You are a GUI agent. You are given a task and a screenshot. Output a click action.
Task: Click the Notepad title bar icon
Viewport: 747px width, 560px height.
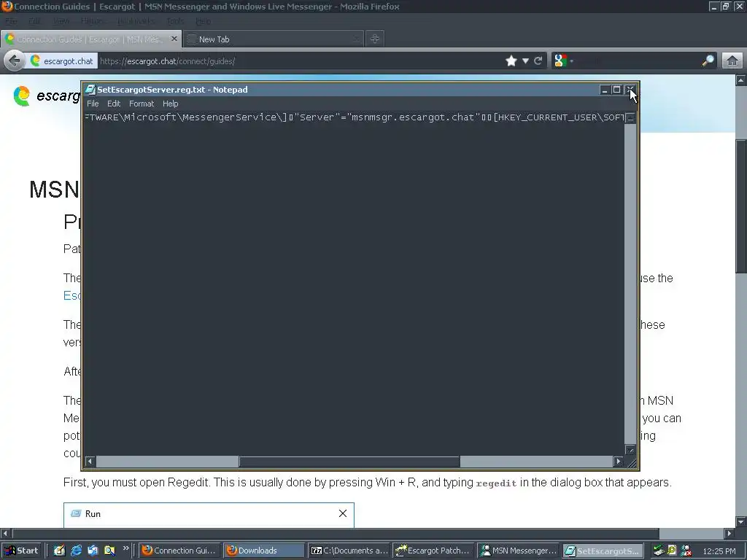pyautogui.click(x=90, y=90)
